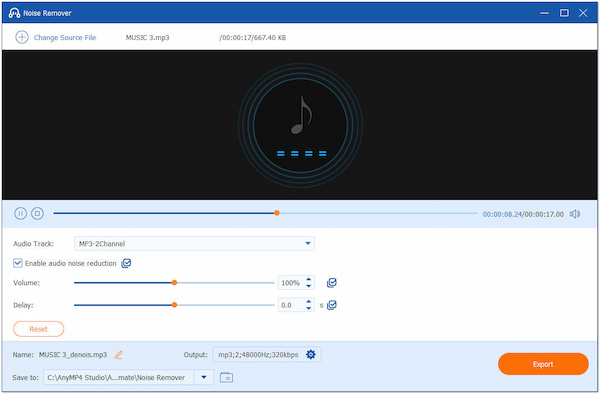The height and width of the screenshot is (394, 600).
Task: Click apply-to-all icon beside Volume
Action: [x=332, y=283]
